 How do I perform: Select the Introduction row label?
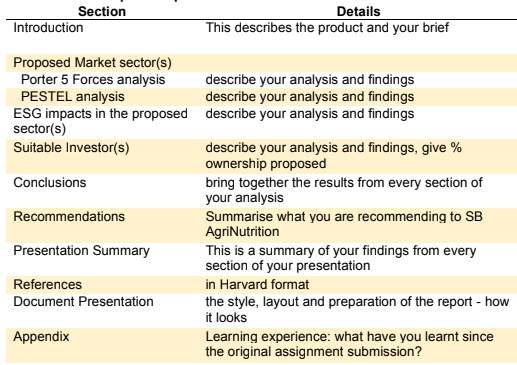point(48,27)
